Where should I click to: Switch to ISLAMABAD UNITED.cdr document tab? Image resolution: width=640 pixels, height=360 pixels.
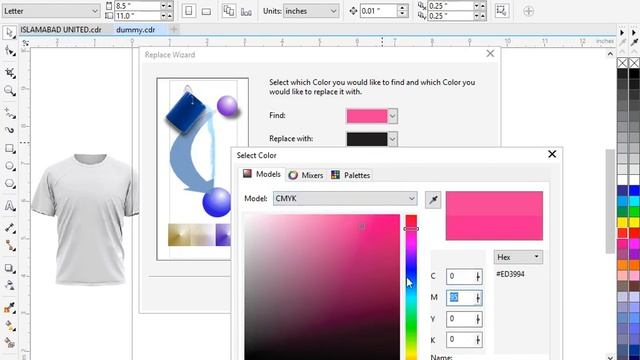tap(61, 30)
